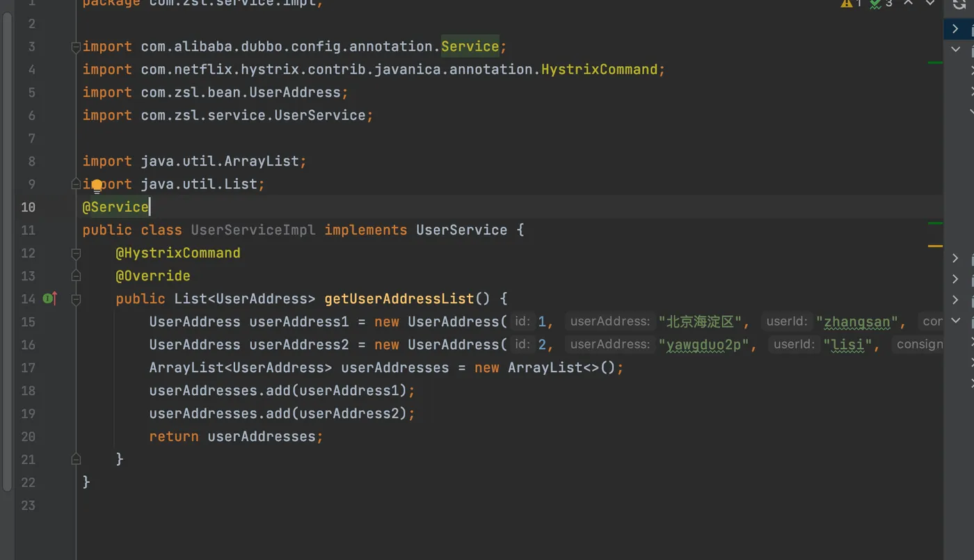Click the implements-method gutter icon on line 14
The image size is (974, 560).
(x=50, y=298)
